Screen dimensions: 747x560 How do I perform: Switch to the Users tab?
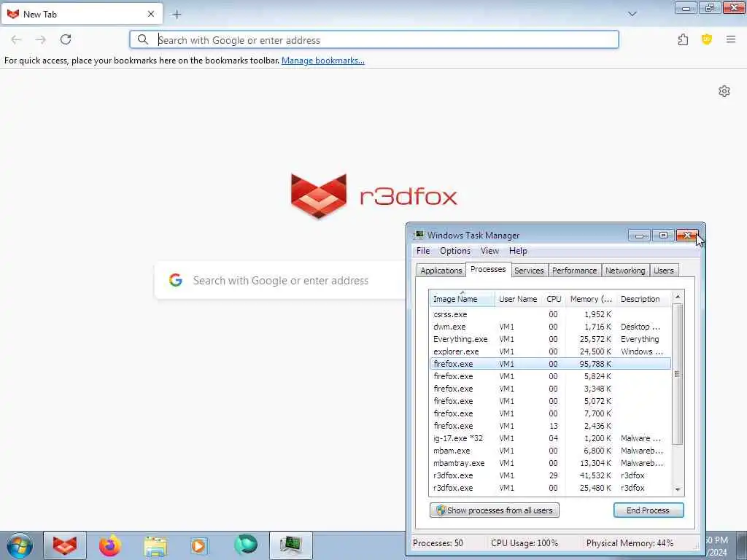click(x=664, y=271)
